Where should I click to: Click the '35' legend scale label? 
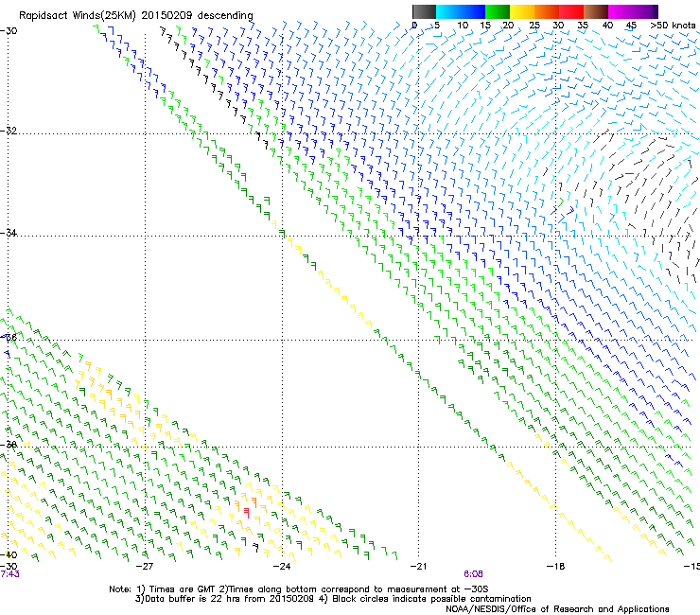[x=583, y=26]
